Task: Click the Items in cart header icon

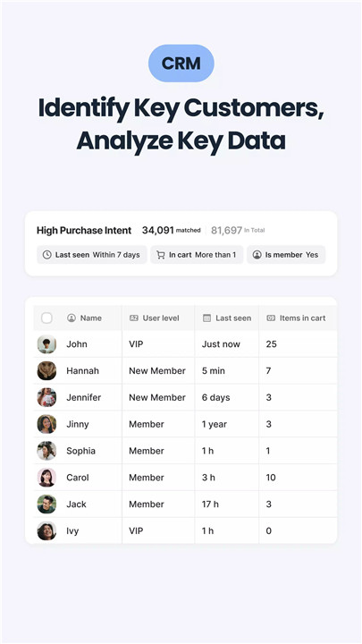Action: 271,318
